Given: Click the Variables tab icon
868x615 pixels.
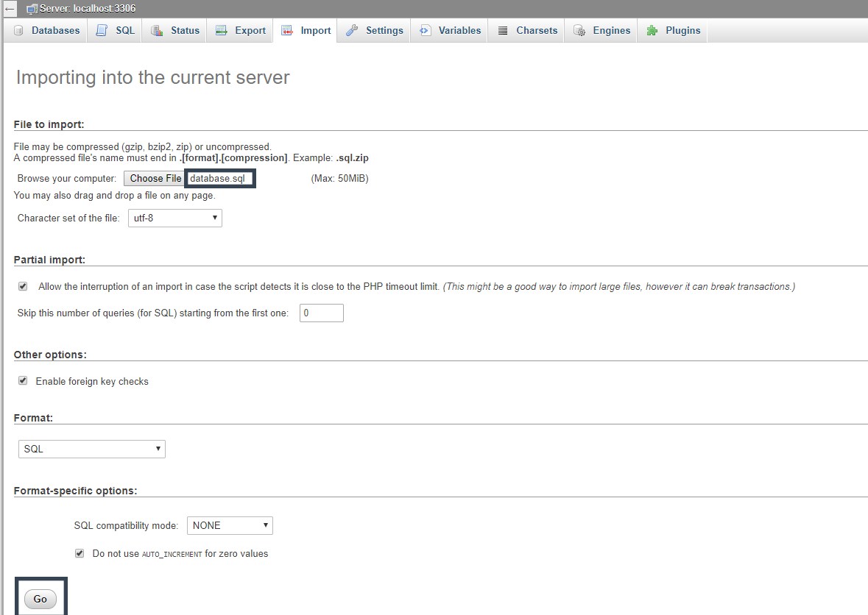Looking at the screenshot, I should (425, 30).
